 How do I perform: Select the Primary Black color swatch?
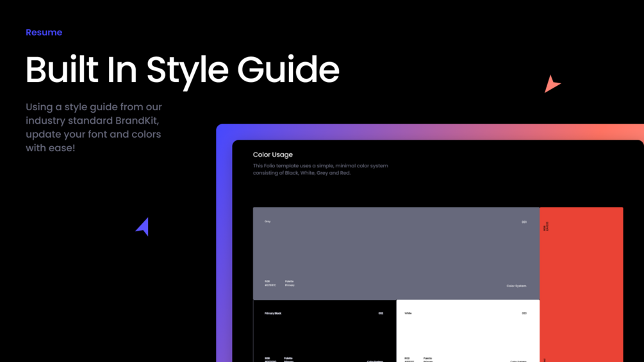click(x=324, y=331)
